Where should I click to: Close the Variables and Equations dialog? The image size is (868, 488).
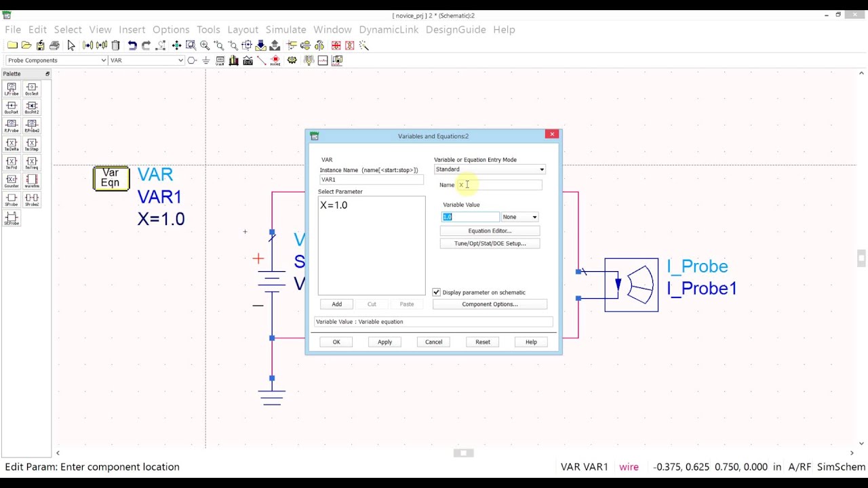[552, 134]
